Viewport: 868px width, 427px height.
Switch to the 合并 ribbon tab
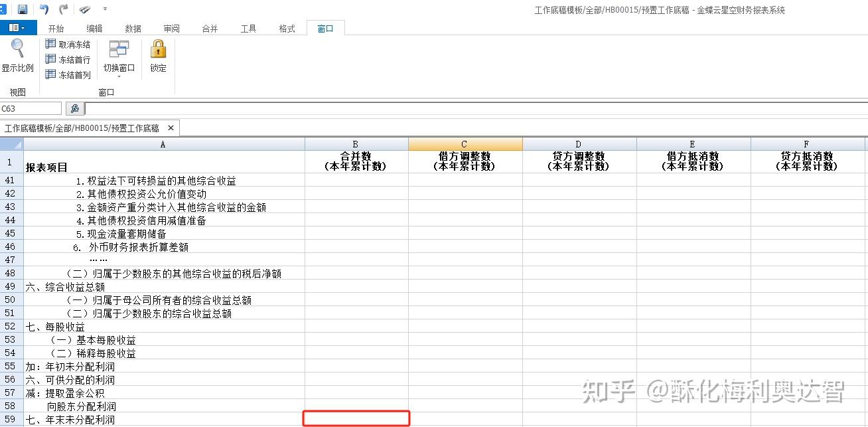point(209,28)
